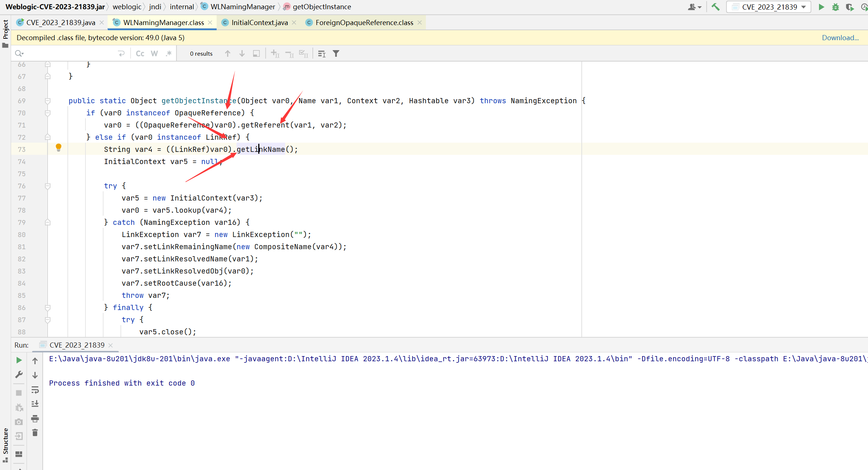Screen dimensions: 868x470
Task: Click the Weblogic-CVE-2023-21839.jar breadcrumb
Action: click(x=55, y=7)
